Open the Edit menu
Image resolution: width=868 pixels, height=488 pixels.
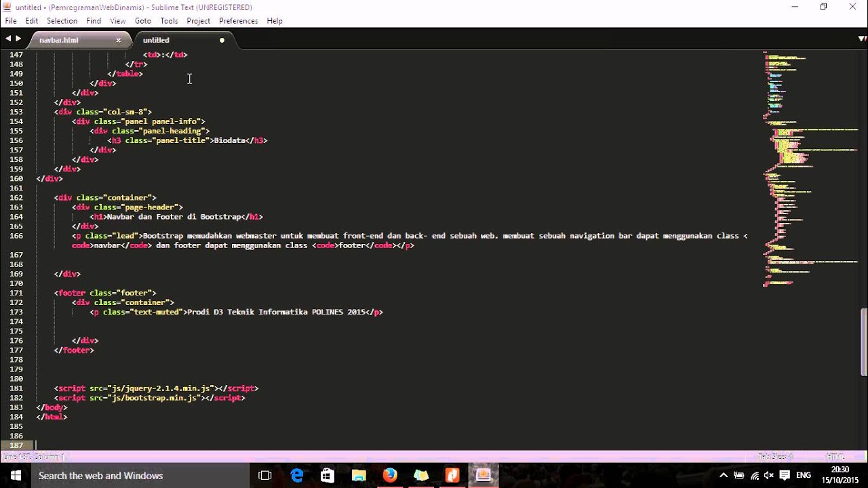click(32, 21)
